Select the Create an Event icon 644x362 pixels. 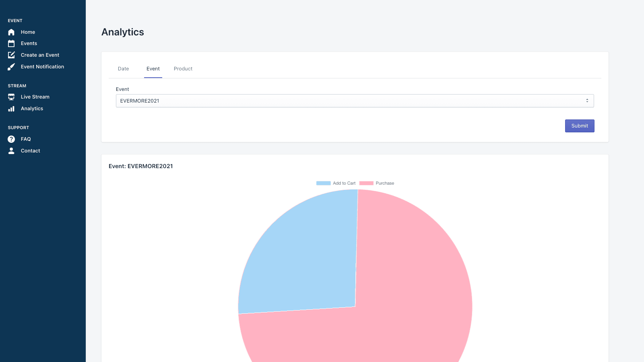pos(11,55)
